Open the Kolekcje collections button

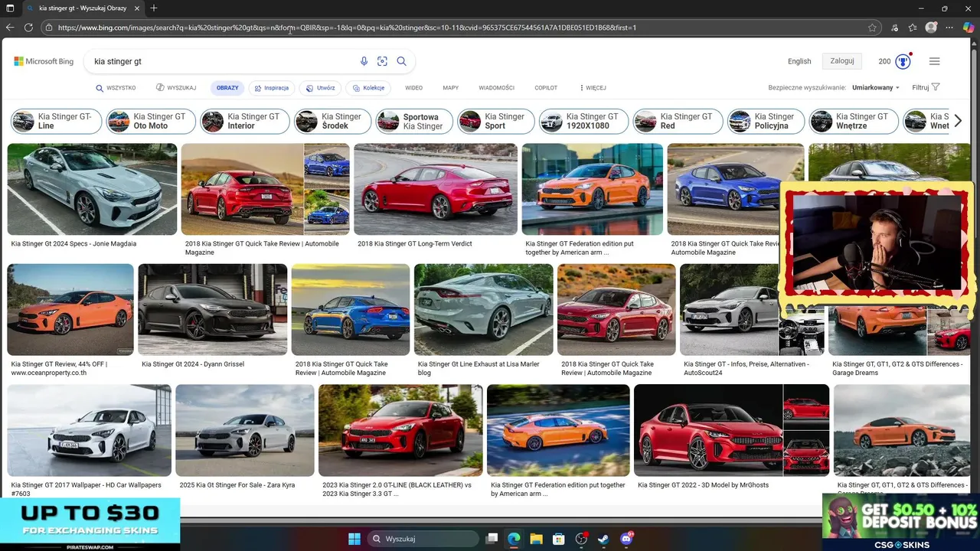coord(368,88)
